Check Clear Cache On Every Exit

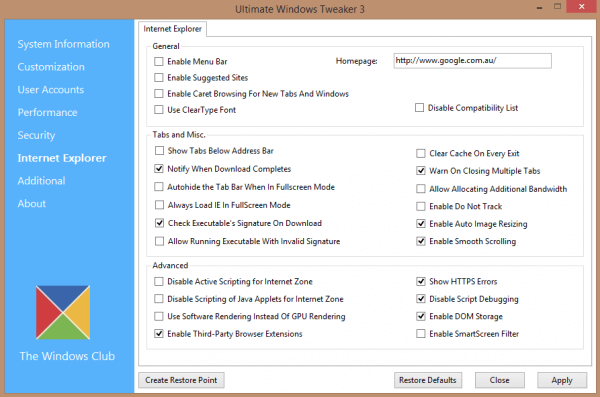click(x=421, y=154)
